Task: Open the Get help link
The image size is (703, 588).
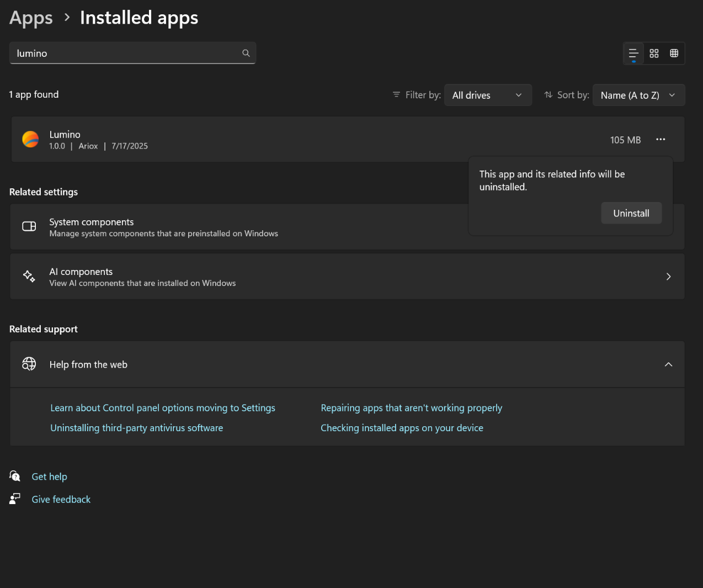Action: click(x=49, y=476)
